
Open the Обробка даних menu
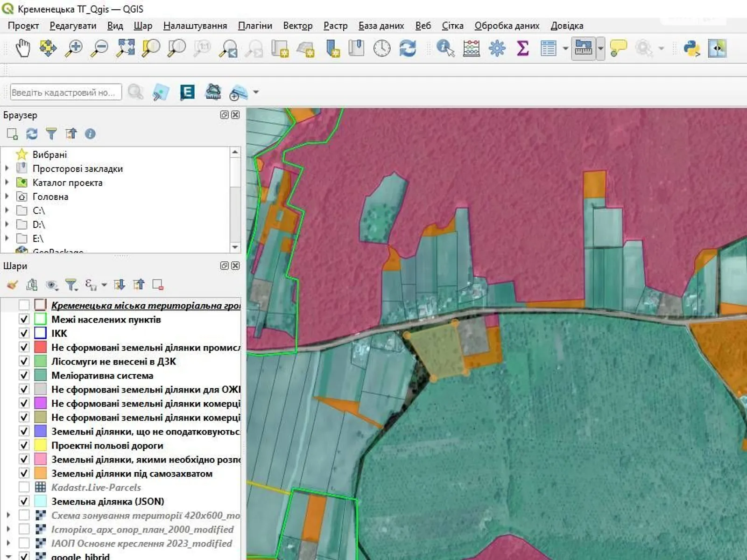(x=507, y=26)
